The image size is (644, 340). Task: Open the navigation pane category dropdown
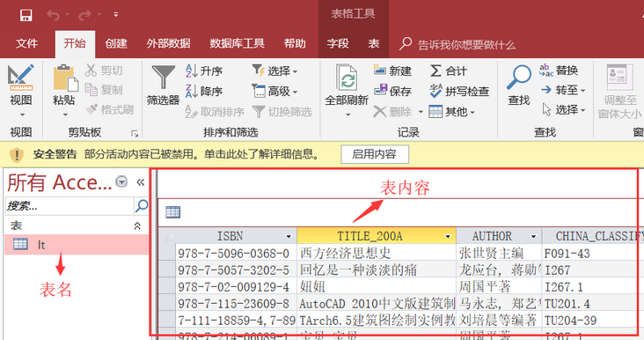click(121, 181)
